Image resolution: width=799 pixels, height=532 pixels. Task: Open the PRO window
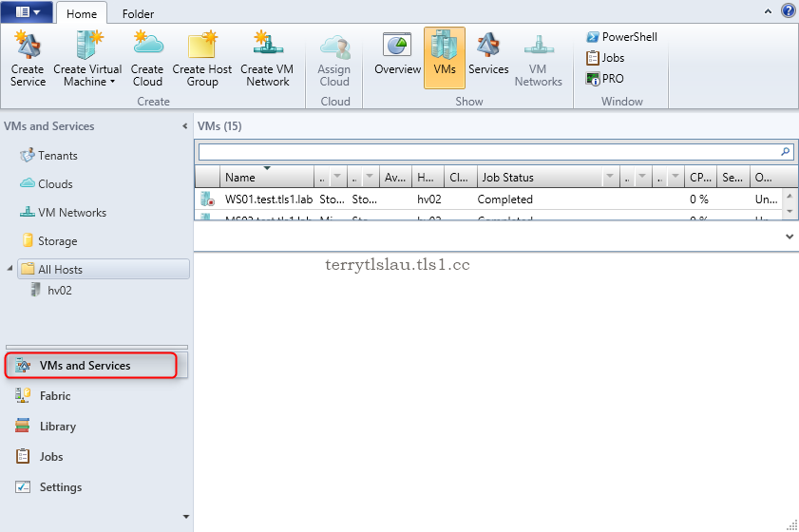pyautogui.click(x=605, y=79)
